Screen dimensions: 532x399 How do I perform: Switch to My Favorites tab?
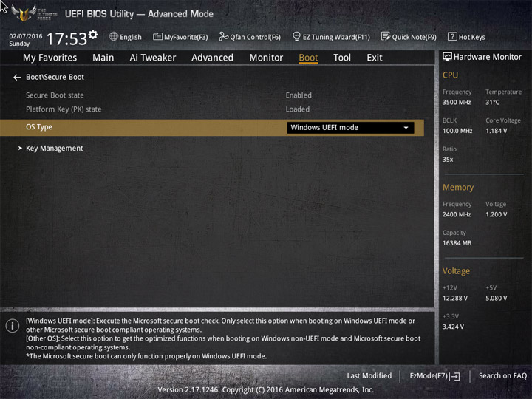tap(50, 58)
